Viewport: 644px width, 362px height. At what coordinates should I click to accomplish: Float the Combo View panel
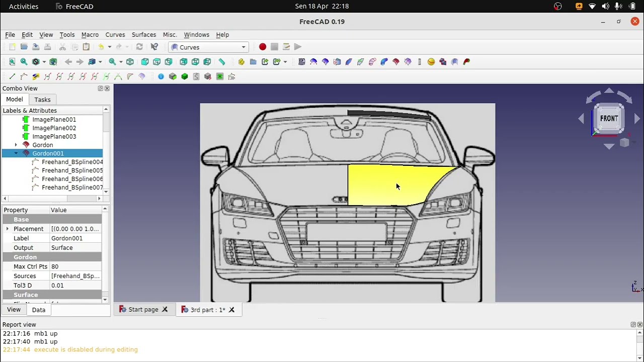coord(100,88)
